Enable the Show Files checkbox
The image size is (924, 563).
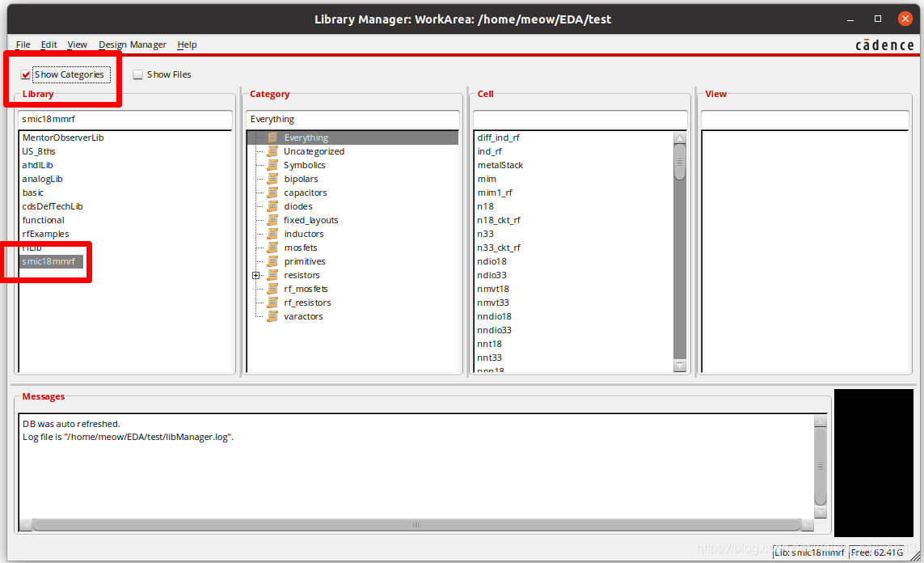pos(138,75)
